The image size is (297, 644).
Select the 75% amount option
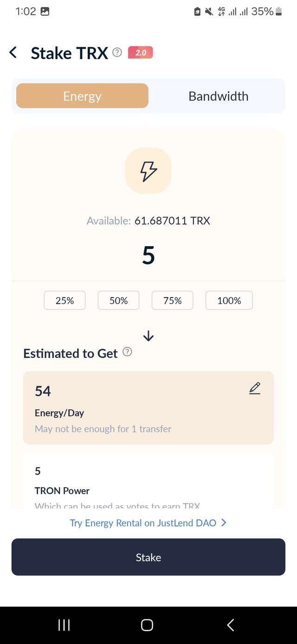(x=173, y=300)
